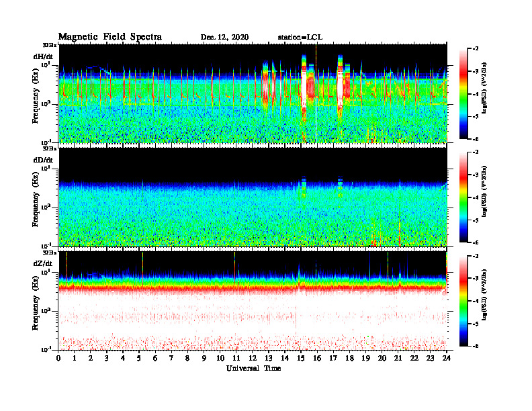
Task: Click hour tick label "8" on time axis
Action: (x=187, y=359)
